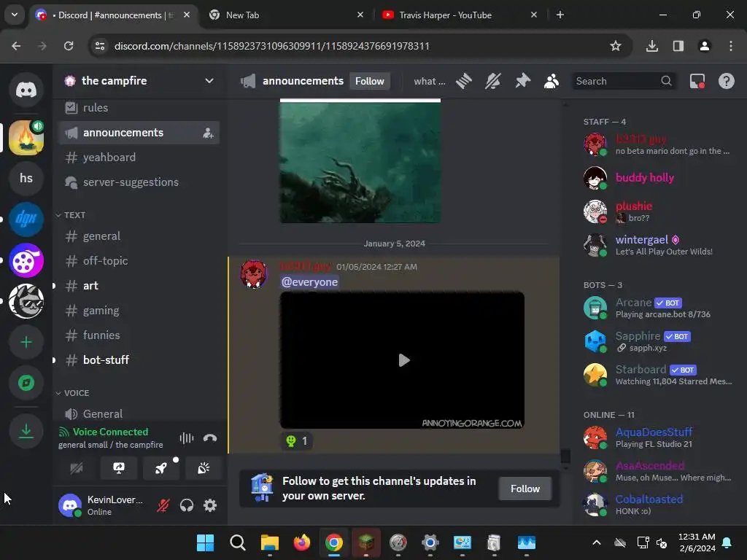Open Help question mark icon

click(726, 81)
